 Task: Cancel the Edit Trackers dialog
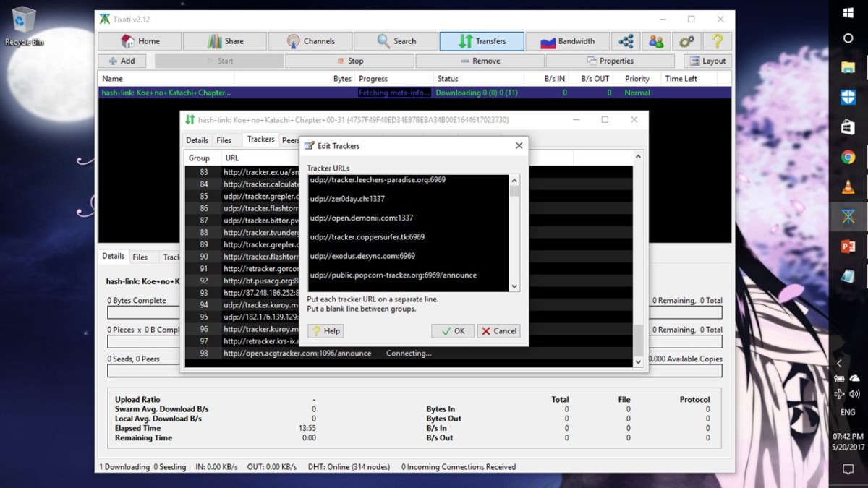tap(498, 331)
